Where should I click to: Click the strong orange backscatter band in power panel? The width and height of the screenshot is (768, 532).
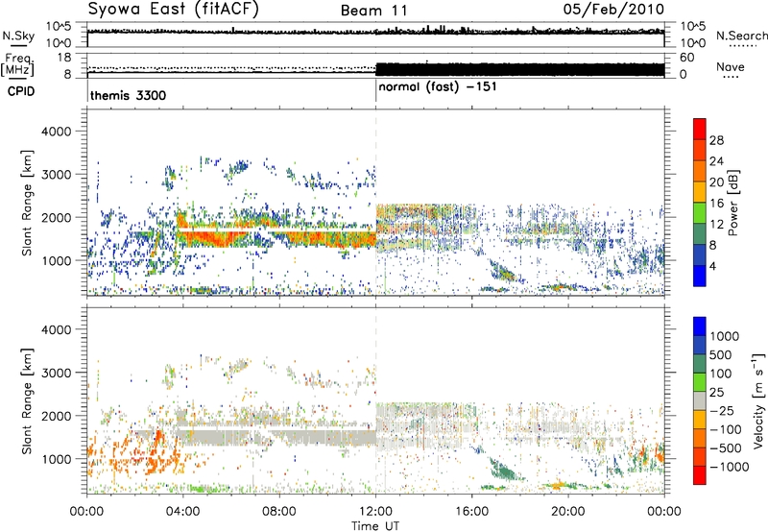click(275, 237)
